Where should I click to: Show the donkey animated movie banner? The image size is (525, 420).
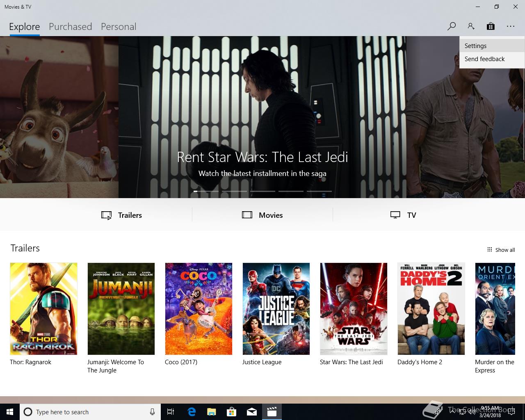(x=59, y=117)
